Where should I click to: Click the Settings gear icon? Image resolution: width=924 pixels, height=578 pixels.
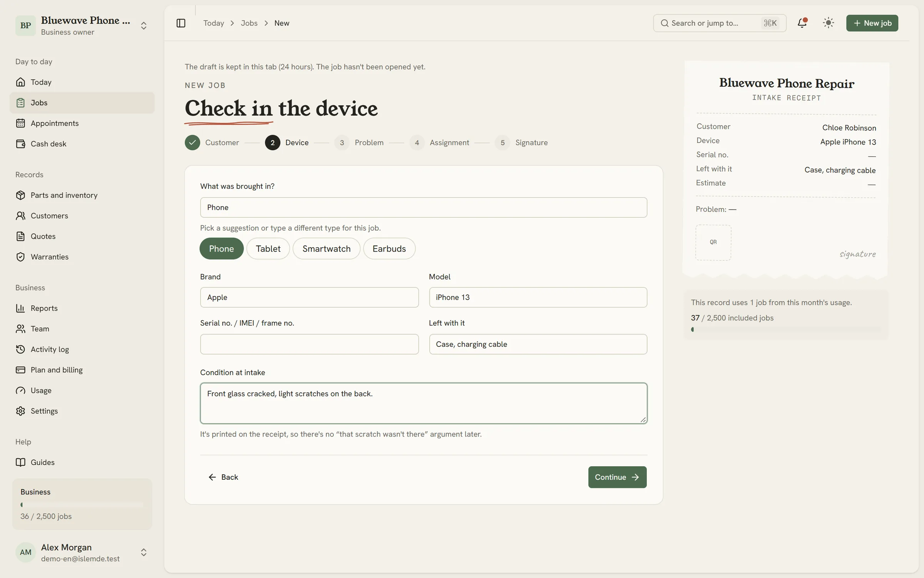(x=20, y=411)
